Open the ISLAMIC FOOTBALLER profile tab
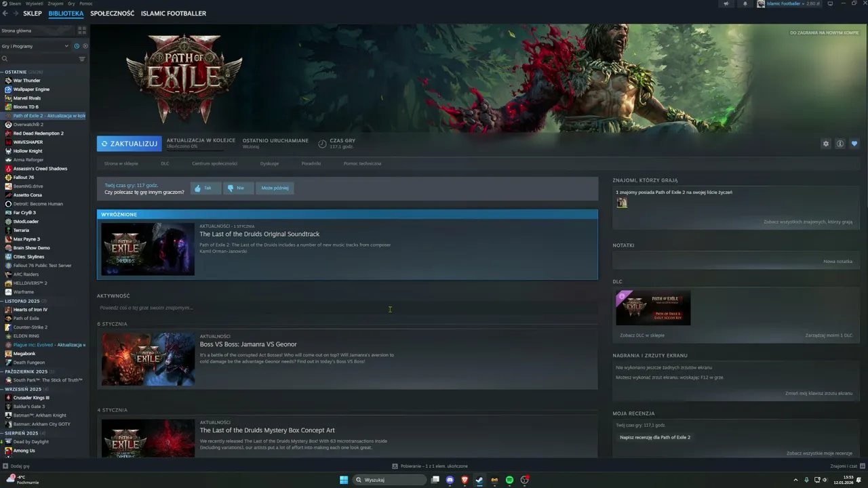The height and width of the screenshot is (488, 868). tap(174, 14)
